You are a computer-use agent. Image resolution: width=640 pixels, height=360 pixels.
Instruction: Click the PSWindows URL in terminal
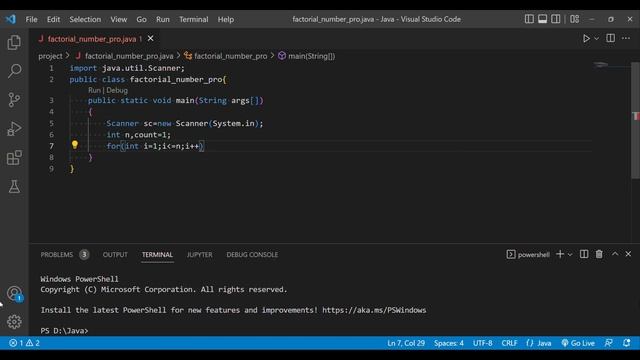pos(374,310)
